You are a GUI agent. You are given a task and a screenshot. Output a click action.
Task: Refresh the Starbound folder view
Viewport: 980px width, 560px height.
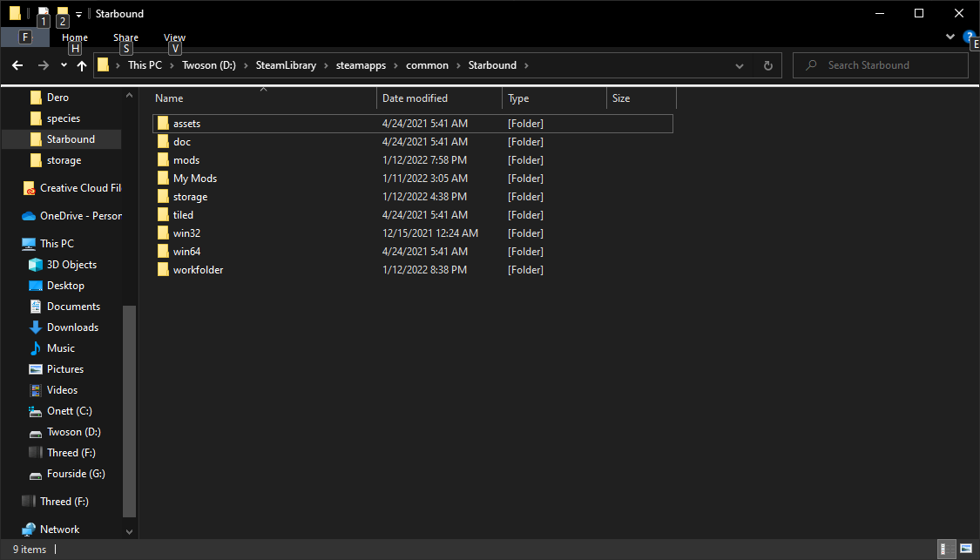tap(767, 65)
